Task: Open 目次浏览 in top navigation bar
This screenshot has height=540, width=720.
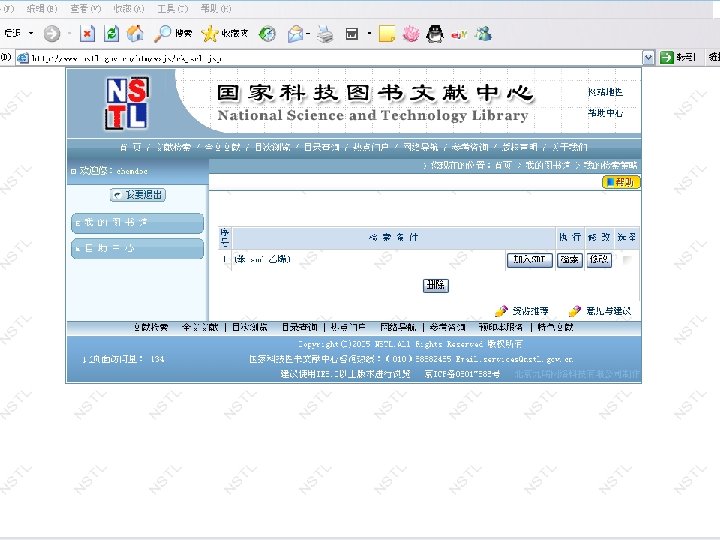Action: [x=272, y=147]
